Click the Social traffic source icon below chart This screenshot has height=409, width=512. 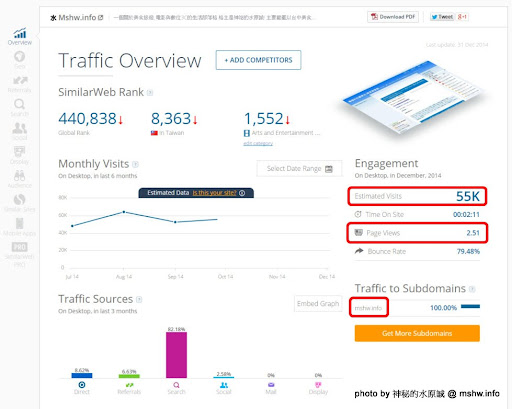tap(224, 385)
